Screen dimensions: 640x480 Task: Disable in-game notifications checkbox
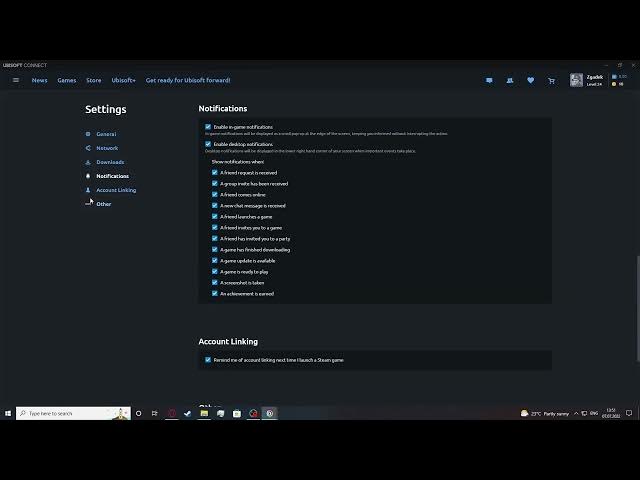coord(208,127)
